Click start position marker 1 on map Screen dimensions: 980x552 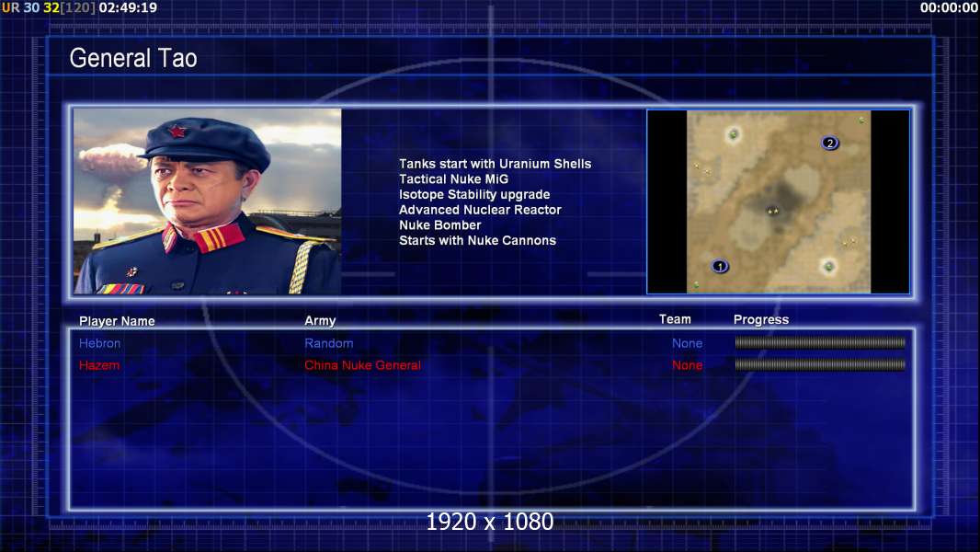(x=720, y=266)
